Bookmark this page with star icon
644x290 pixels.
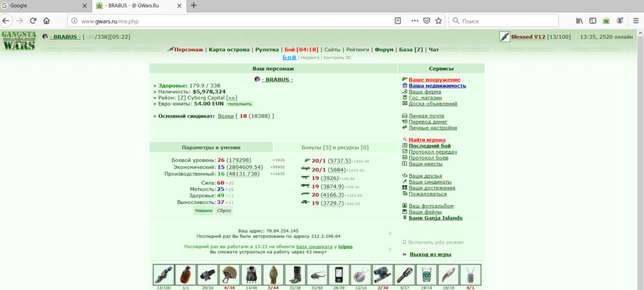pos(438,21)
